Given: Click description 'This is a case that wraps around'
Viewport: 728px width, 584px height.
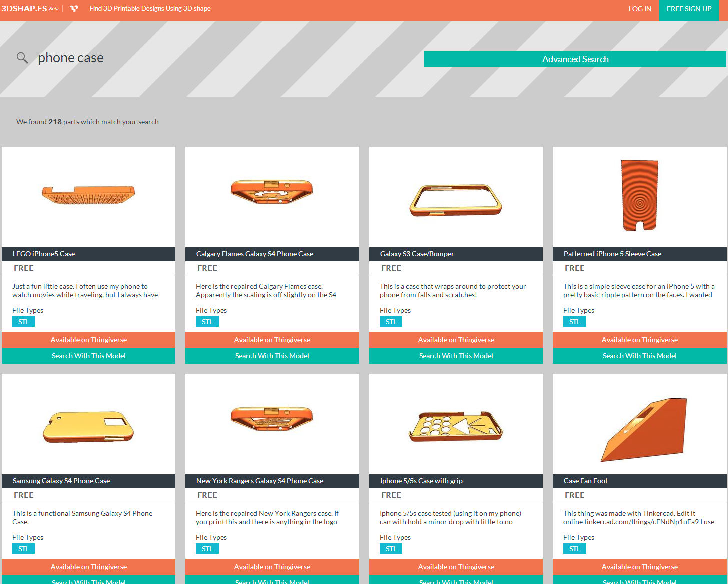Looking at the screenshot, I should coord(453,291).
